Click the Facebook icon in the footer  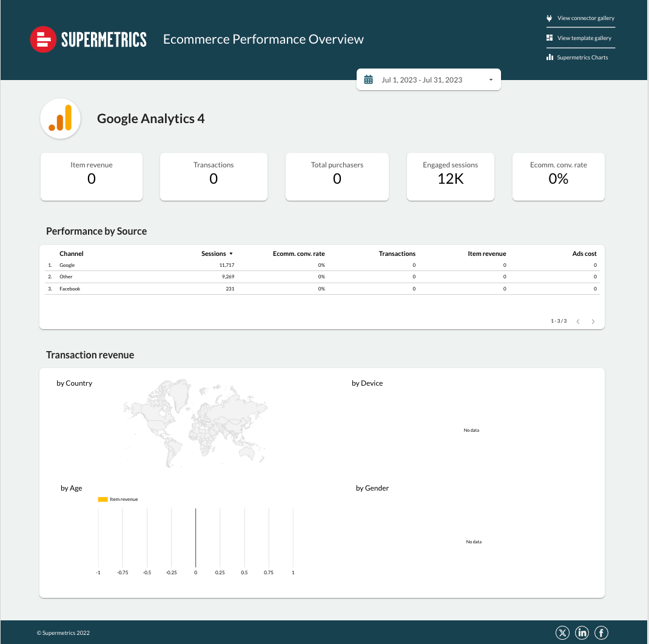pos(601,632)
